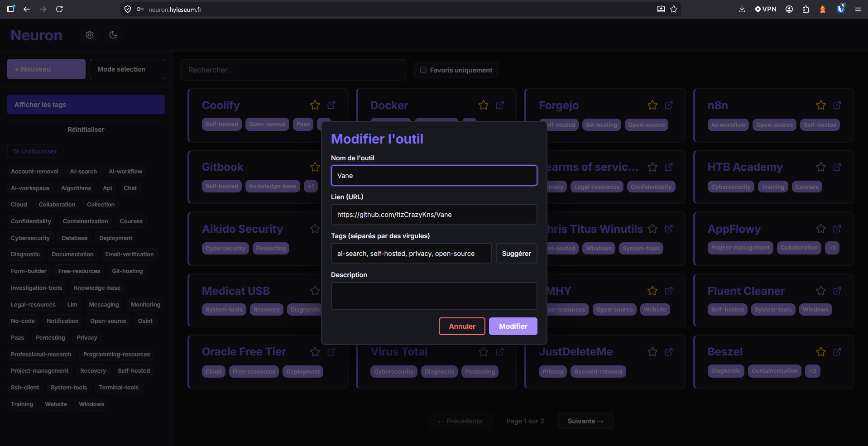Star the JustDeleteMe card
868x446 pixels.
[x=652, y=352]
